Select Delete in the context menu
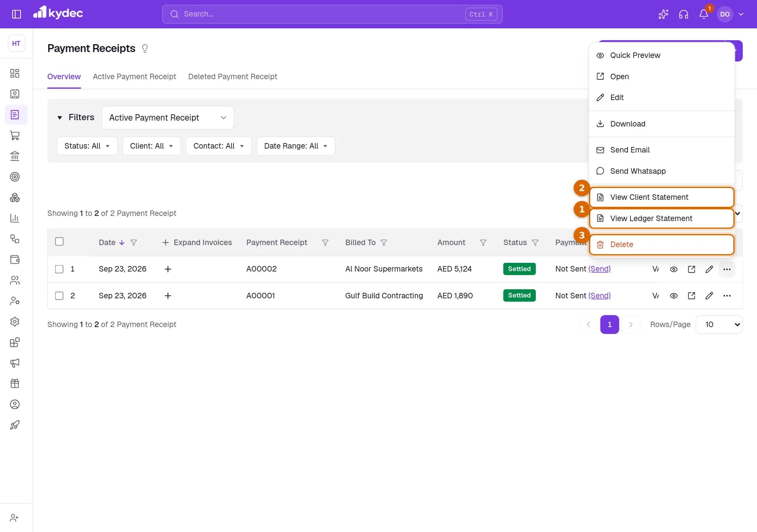The image size is (757, 532). click(x=662, y=244)
